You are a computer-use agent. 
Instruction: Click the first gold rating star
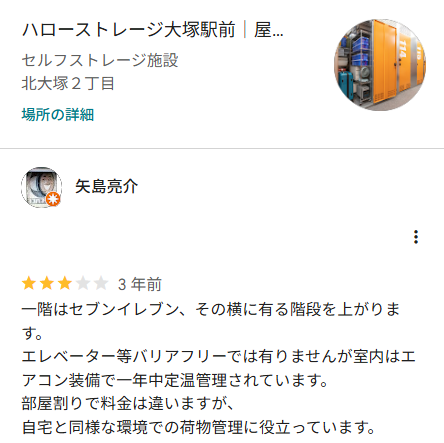[29, 284]
